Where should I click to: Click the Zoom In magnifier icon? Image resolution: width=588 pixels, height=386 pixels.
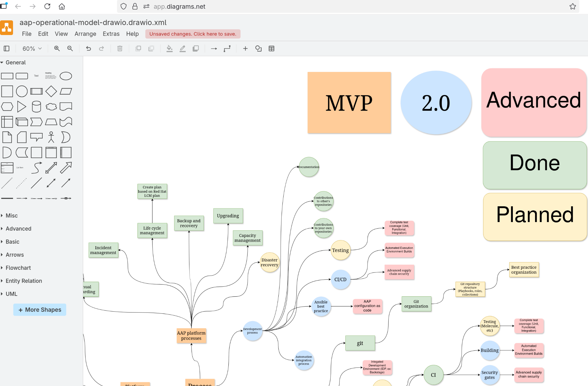(x=57, y=49)
